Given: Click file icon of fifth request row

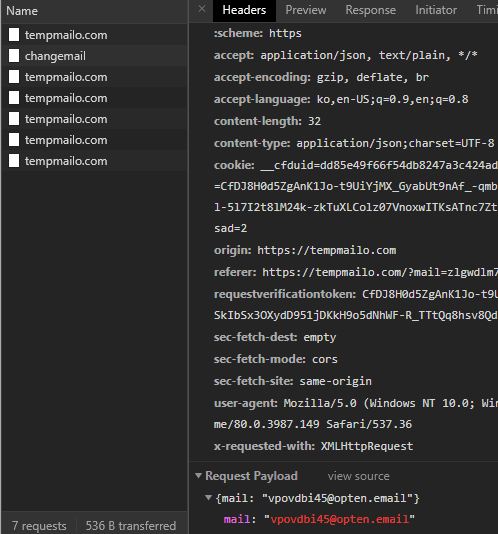Looking at the screenshot, I should (14, 119).
